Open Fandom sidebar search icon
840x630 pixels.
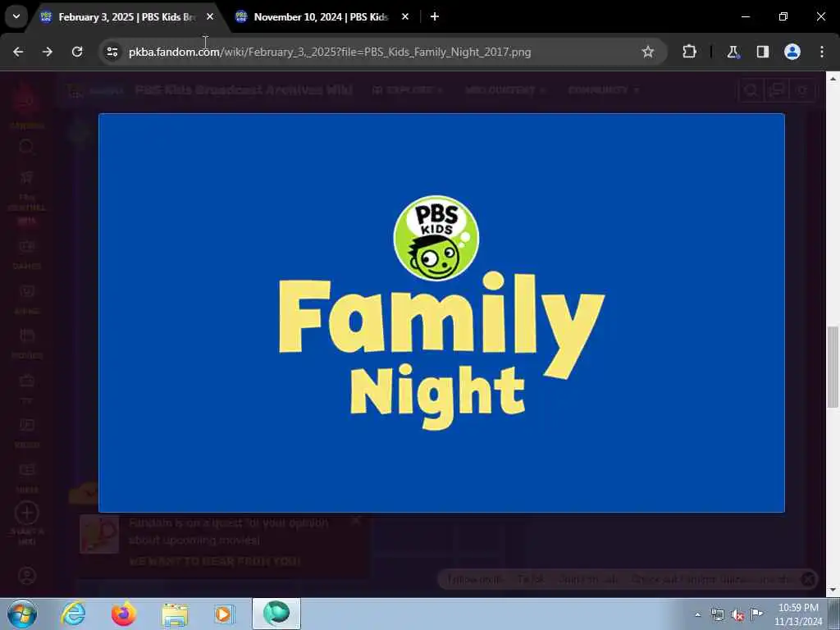click(26, 146)
